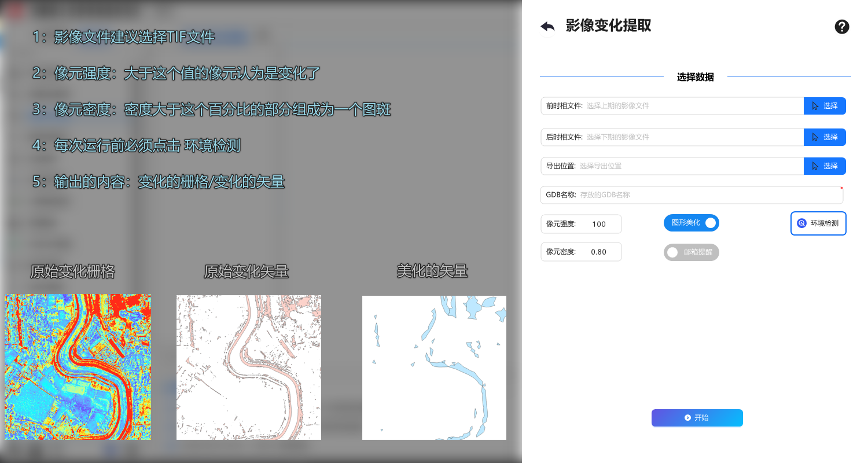Click 选择 button for 前时相文件
868x463 pixels.
coord(825,106)
